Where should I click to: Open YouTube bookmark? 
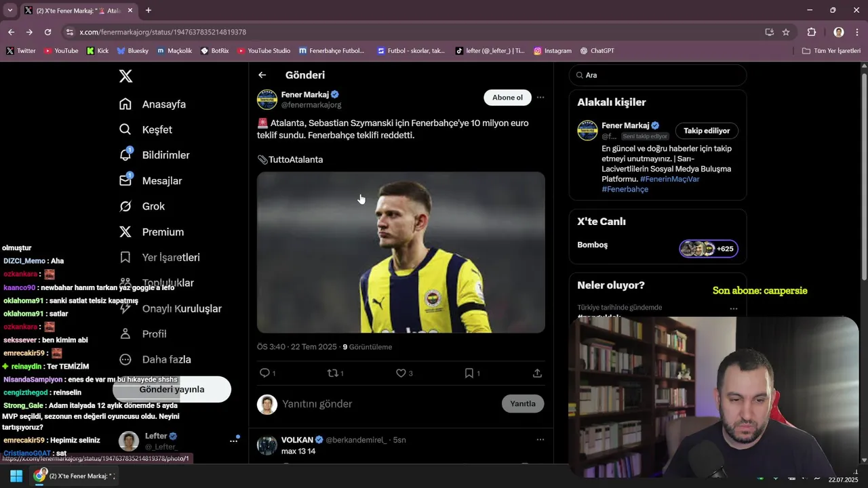pyautogui.click(x=61, y=51)
